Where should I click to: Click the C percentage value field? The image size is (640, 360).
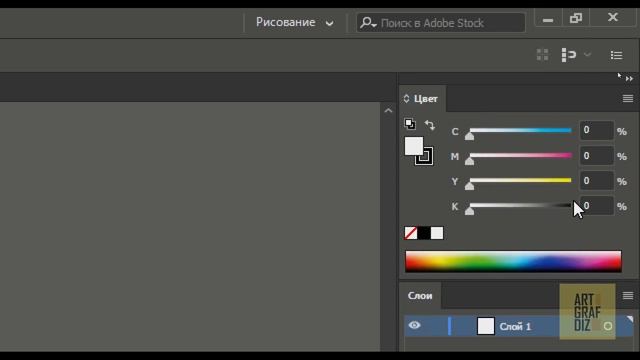pos(597,130)
